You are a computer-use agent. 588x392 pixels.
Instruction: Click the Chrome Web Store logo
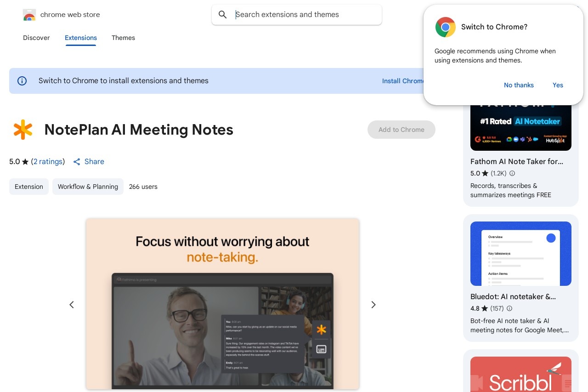29,15
